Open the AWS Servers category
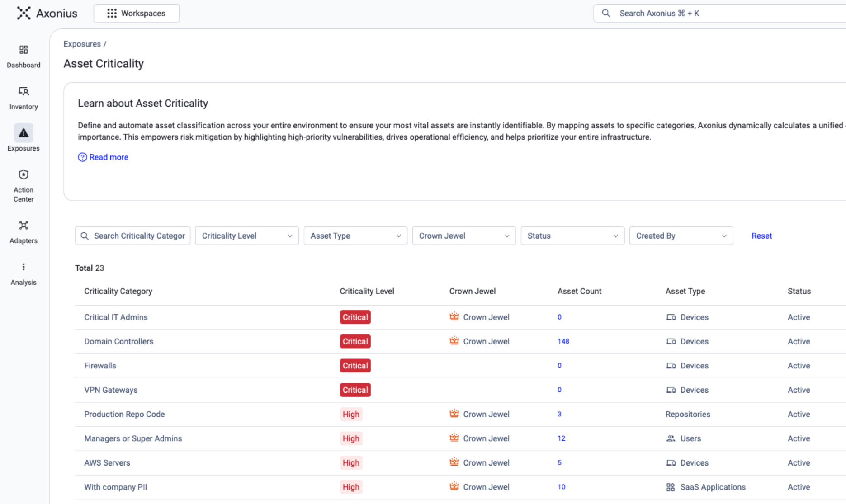 [x=107, y=462]
